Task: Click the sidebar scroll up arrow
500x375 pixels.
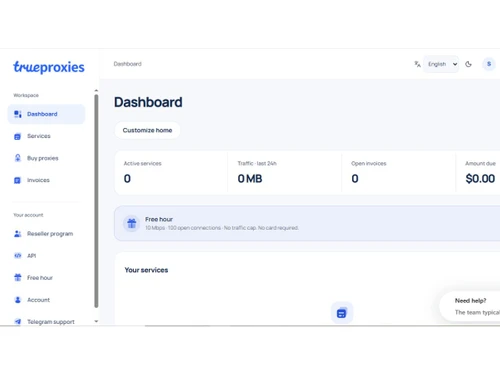Action: coord(96,90)
